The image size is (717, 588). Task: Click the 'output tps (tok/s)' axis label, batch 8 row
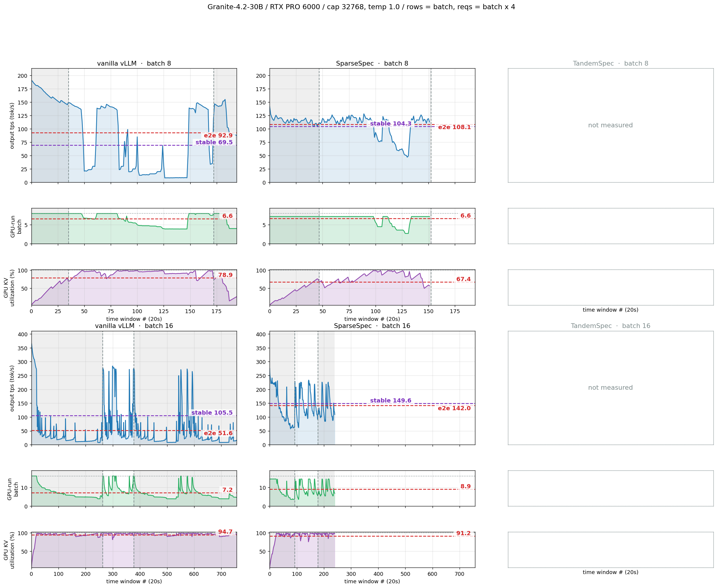(12, 126)
